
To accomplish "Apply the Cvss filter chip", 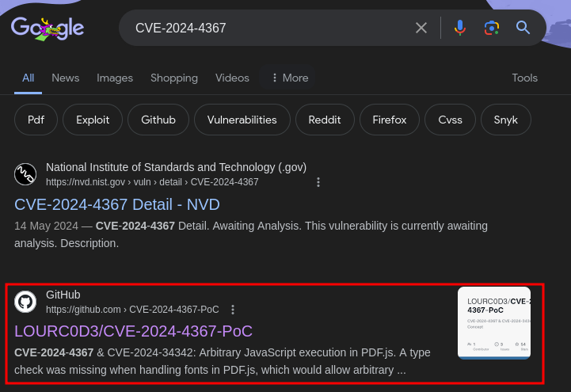I will [x=450, y=120].
